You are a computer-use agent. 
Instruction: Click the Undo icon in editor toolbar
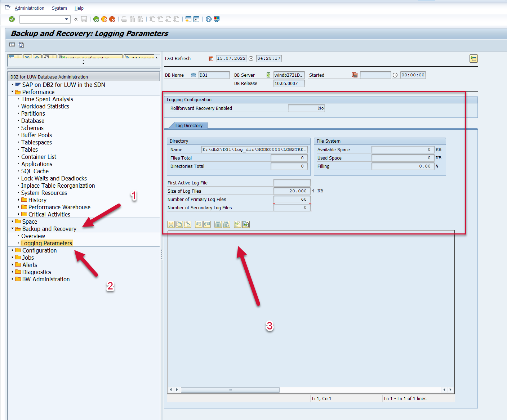[x=198, y=224]
